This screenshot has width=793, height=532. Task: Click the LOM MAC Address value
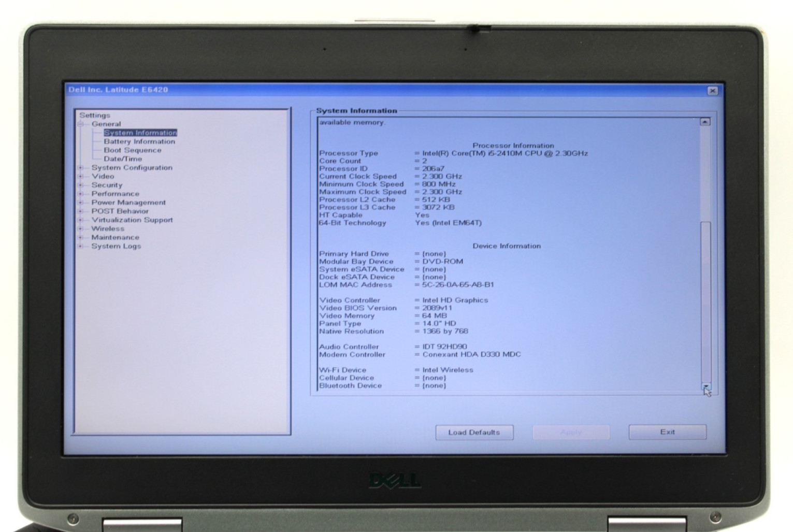click(x=458, y=285)
